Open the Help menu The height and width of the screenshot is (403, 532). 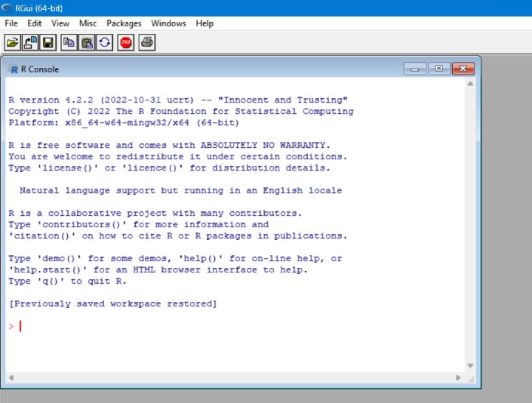(x=204, y=23)
